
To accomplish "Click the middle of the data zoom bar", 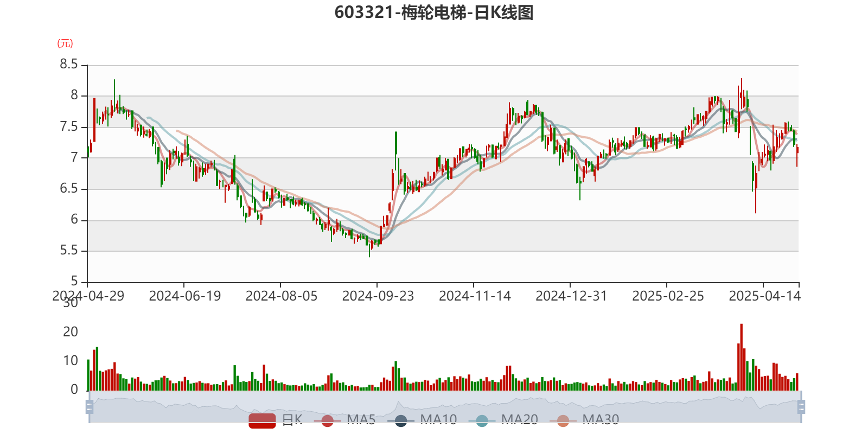I will (x=445, y=407).
